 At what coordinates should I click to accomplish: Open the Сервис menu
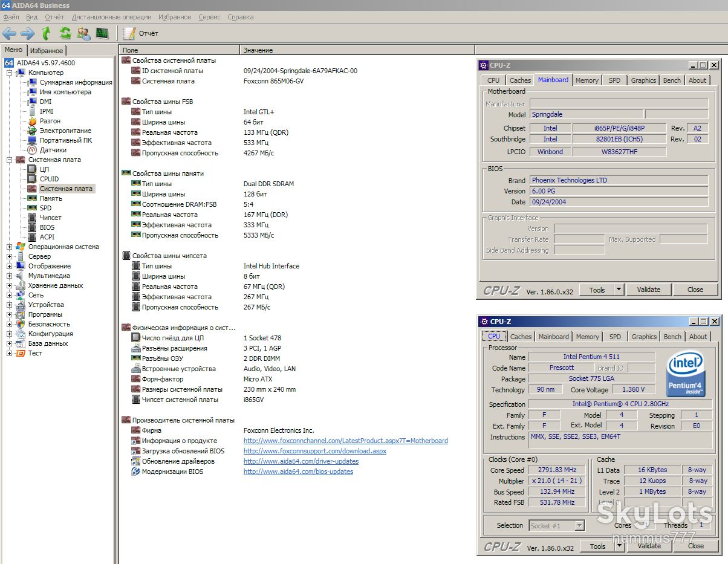[209, 17]
